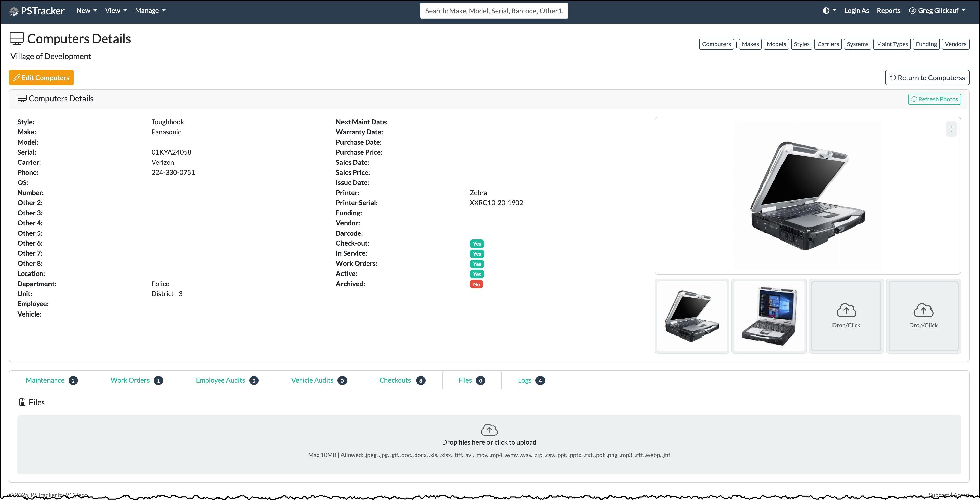980x500 pixels.
Task: Click the first Drop/Click photo upload slot
Action: [x=846, y=316]
